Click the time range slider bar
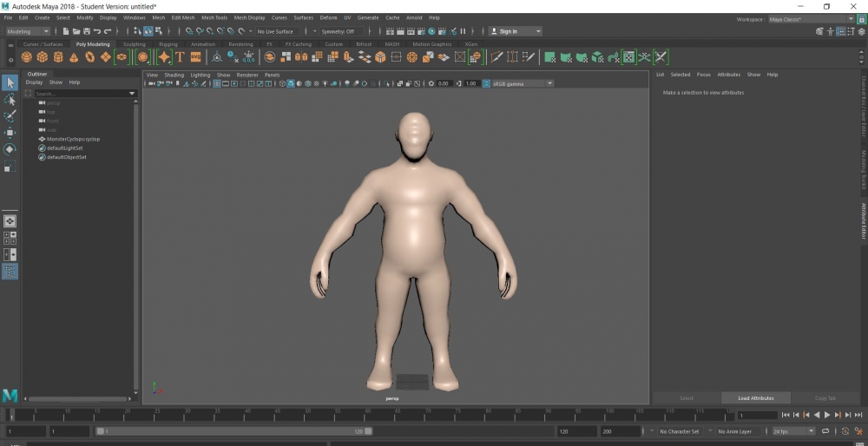Image resolution: width=868 pixels, height=446 pixels. tap(234, 431)
